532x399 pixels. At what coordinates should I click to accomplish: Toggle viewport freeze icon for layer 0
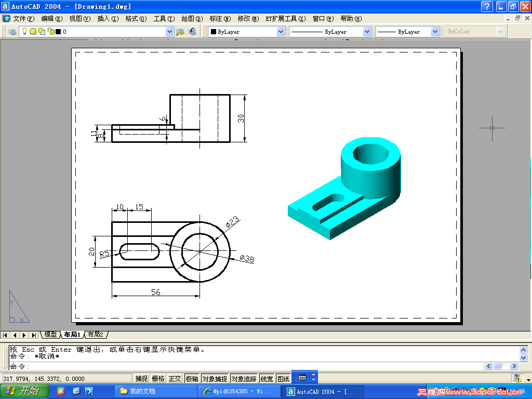point(42,32)
